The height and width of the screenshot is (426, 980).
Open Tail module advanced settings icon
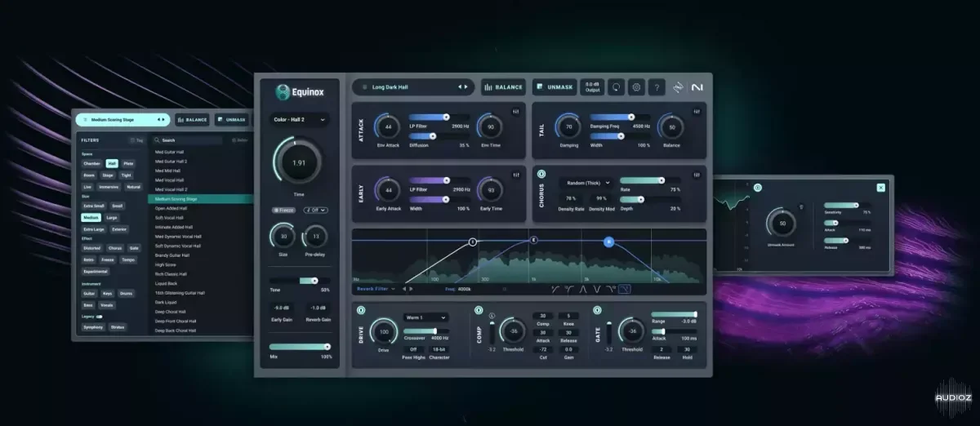[x=698, y=111]
